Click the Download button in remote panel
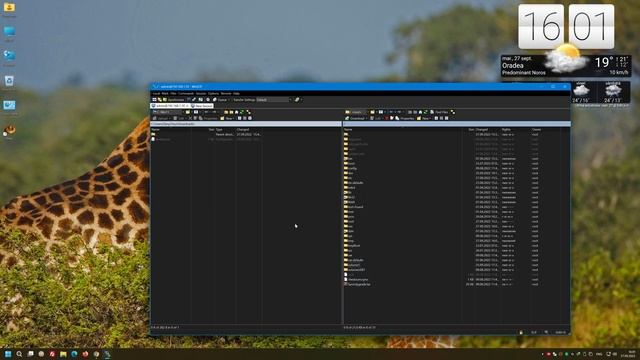Viewport: 640px width, 360px height. click(x=356, y=118)
